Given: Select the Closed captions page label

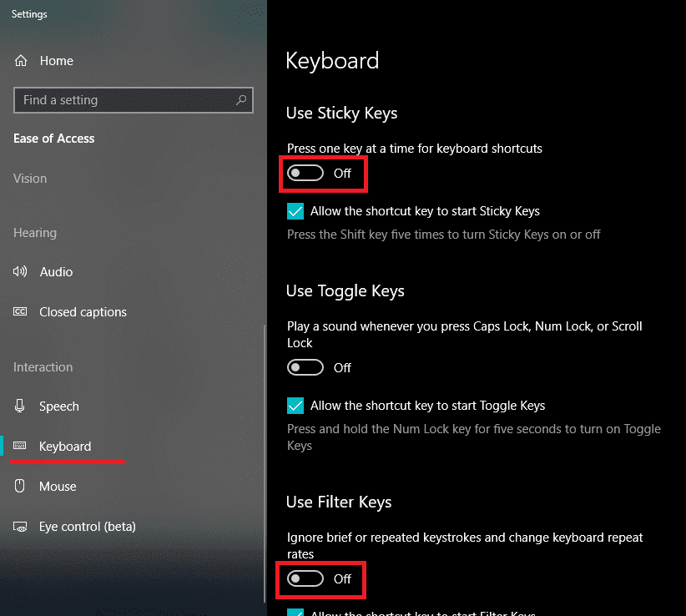Looking at the screenshot, I should [83, 311].
